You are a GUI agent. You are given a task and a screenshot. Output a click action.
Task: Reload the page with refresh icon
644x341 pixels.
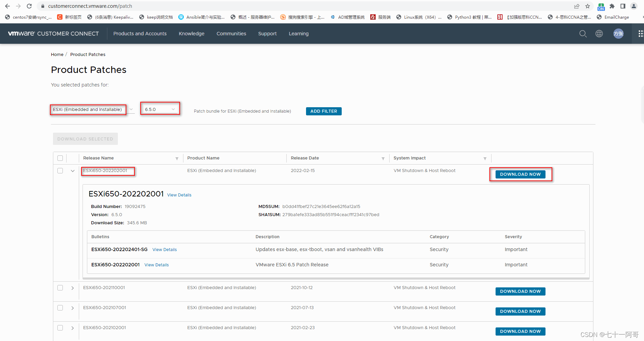[29, 6]
